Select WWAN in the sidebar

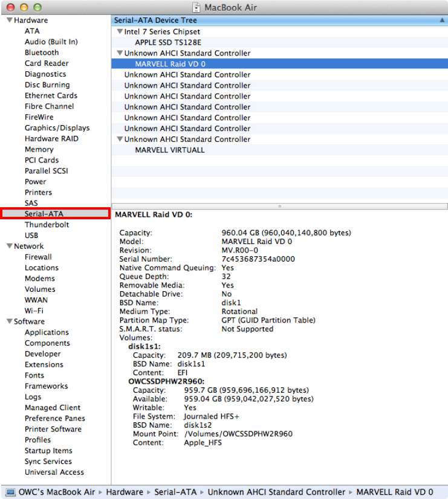(x=36, y=300)
